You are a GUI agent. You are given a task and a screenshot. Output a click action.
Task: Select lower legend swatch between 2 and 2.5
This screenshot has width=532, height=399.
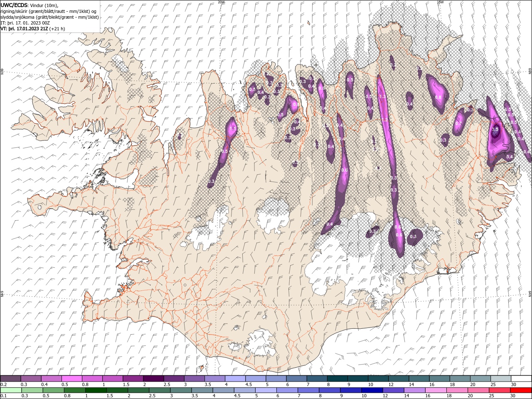(138, 390)
